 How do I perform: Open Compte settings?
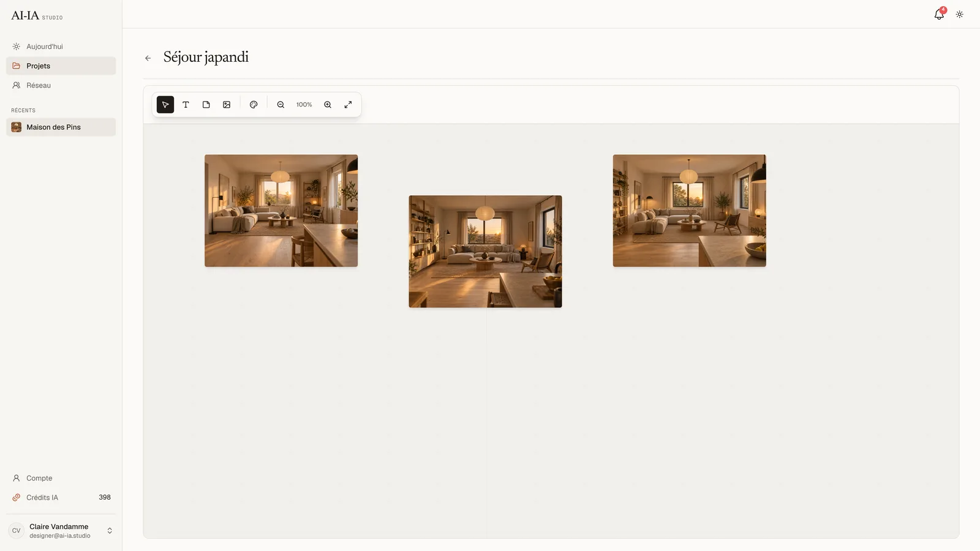[61, 478]
